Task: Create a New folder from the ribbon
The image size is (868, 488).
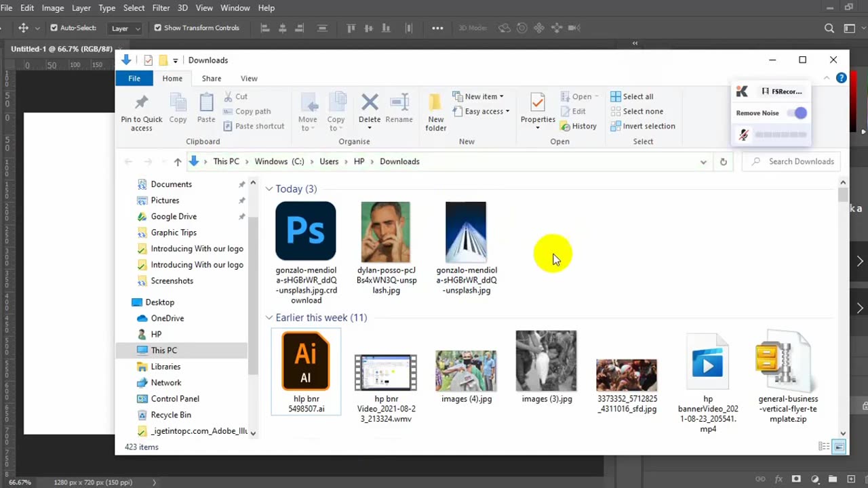Action: (435, 113)
